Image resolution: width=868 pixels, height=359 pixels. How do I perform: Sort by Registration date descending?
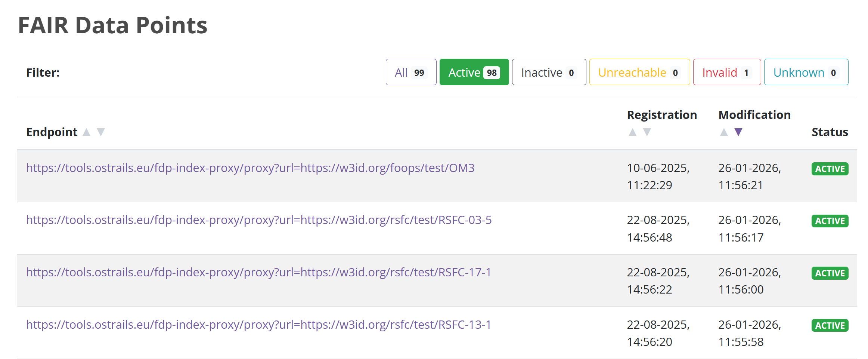[x=647, y=132]
